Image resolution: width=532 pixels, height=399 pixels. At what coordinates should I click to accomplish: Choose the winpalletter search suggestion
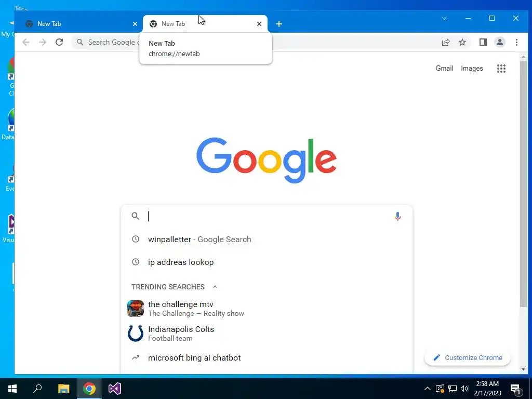click(x=267, y=239)
